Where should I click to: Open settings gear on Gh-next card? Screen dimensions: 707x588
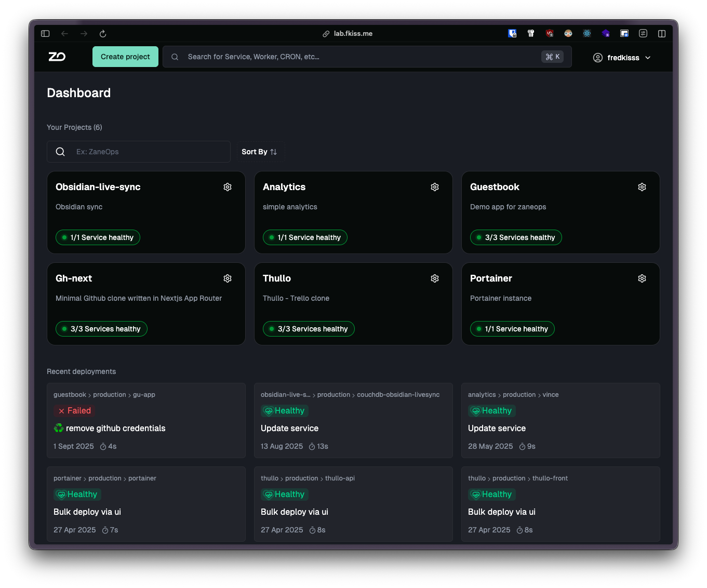tap(228, 278)
